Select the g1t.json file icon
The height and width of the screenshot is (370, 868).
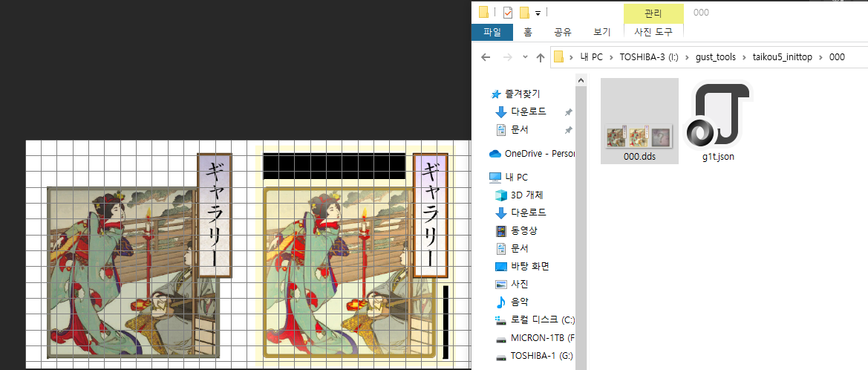(x=718, y=114)
